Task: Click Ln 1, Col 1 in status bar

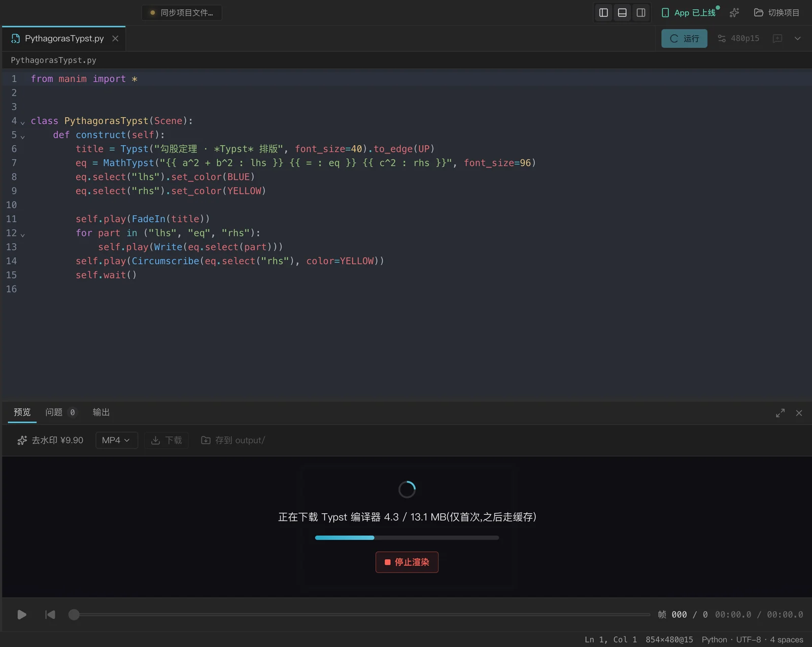Action: pyautogui.click(x=611, y=639)
